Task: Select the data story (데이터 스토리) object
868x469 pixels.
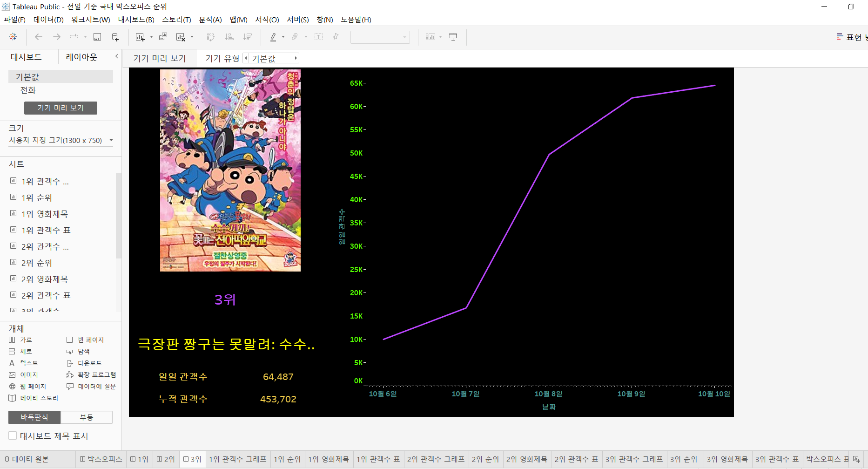Action: (34, 398)
